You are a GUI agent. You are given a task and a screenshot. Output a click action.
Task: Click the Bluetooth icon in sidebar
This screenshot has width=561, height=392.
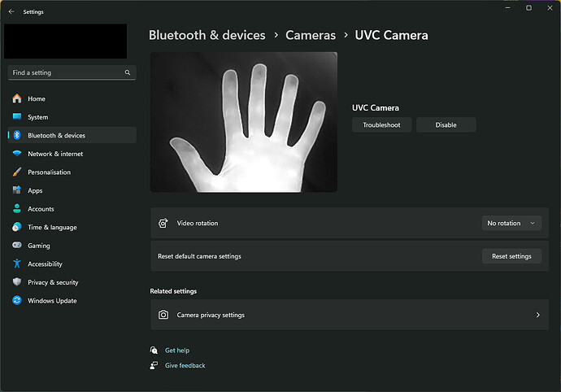pos(17,135)
